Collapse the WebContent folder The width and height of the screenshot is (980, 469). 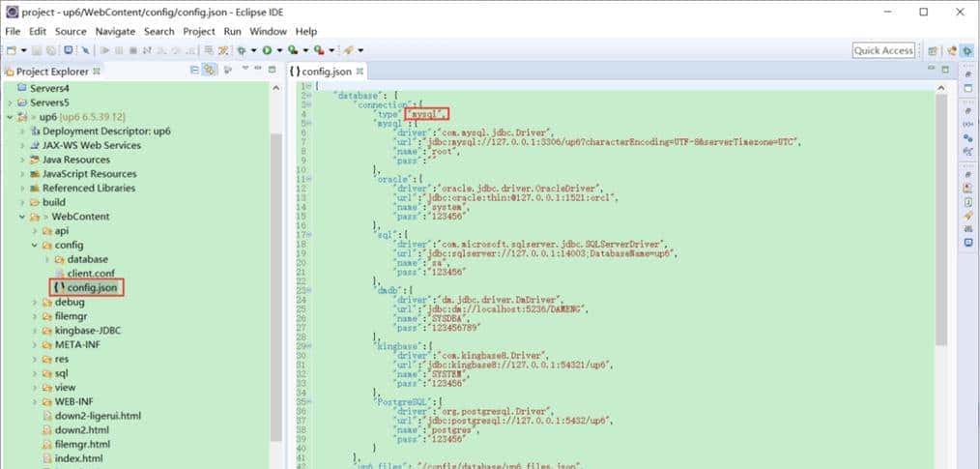coord(23,217)
